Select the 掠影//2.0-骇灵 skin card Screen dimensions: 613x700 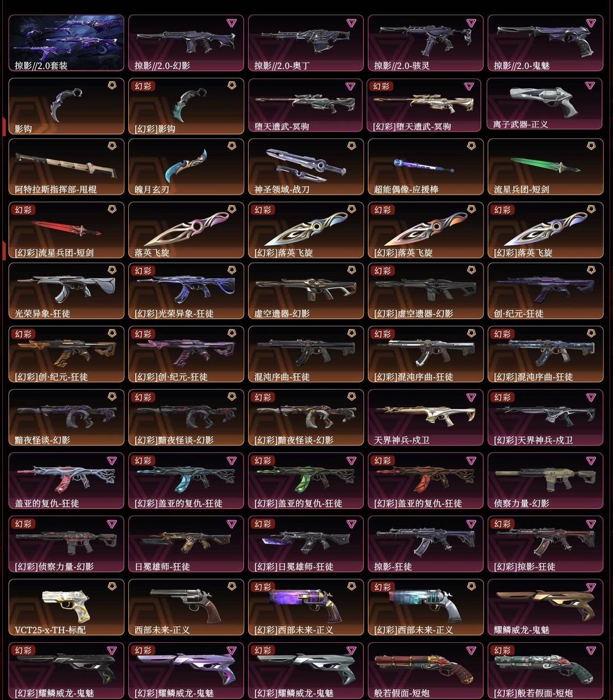point(426,43)
